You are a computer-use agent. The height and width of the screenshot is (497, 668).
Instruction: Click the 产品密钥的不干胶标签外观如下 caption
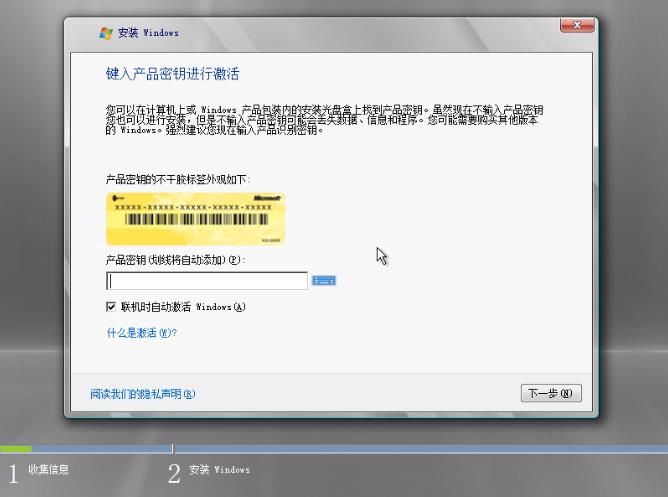[177, 179]
